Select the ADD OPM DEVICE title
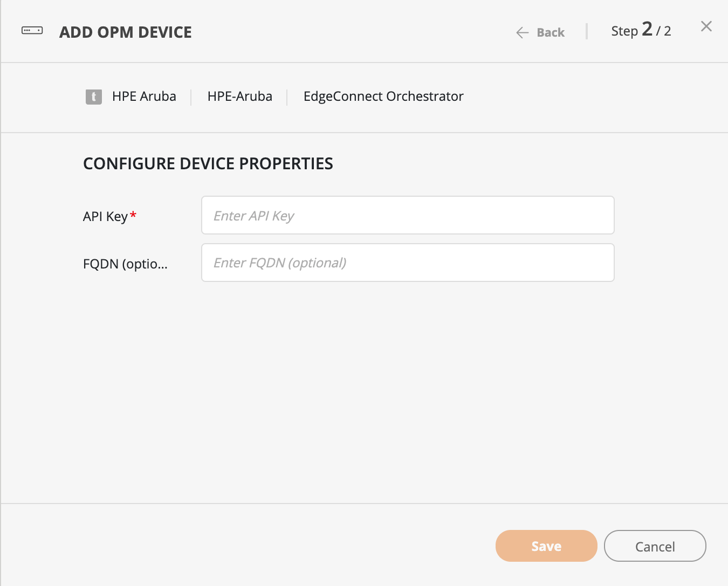This screenshot has width=728, height=586. pos(125,32)
